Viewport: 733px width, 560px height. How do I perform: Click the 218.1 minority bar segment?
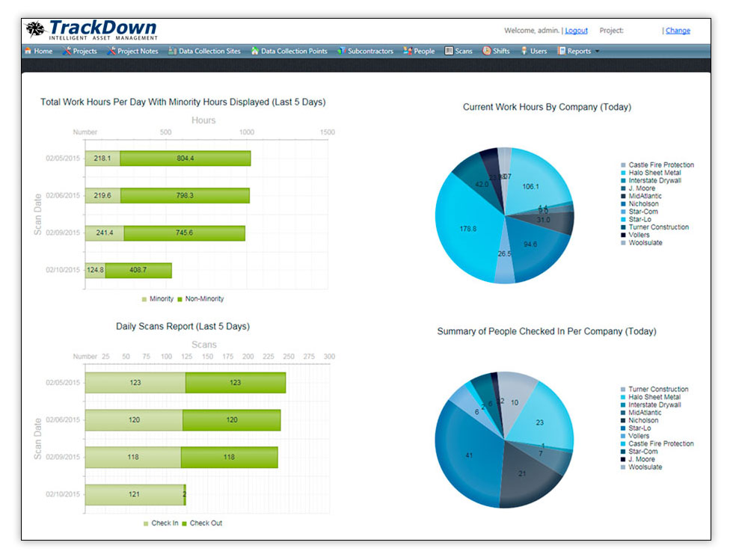pyautogui.click(x=102, y=159)
